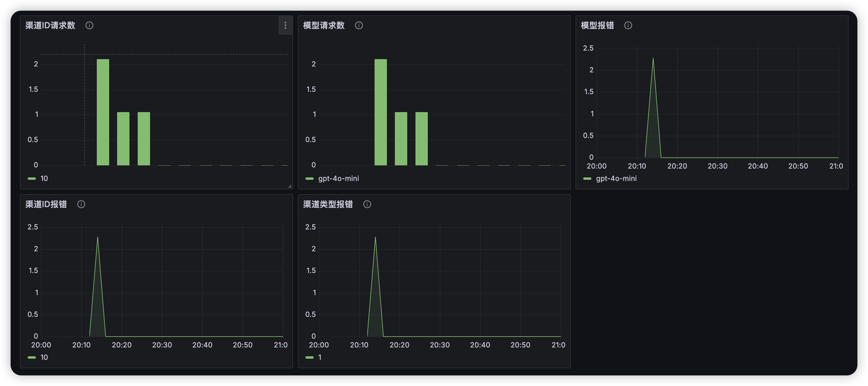868x386 pixels.
Task: Click spike peak in 模型报错 chart
Action: click(x=653, y=59)
